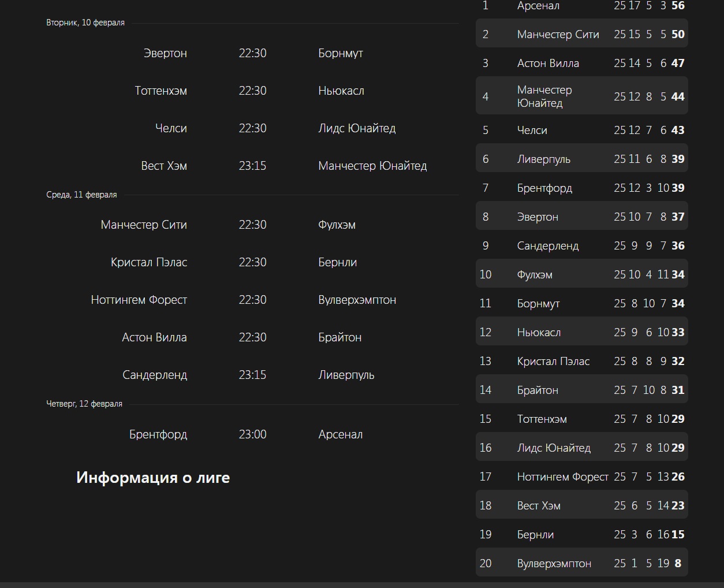724x588 pixels.
Task: Click Leeds United in the Chelsea fixture
Action: pos(357,128)
